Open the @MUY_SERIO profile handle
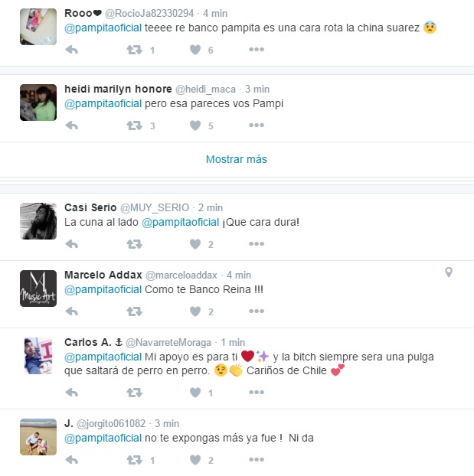 [155, 207]
